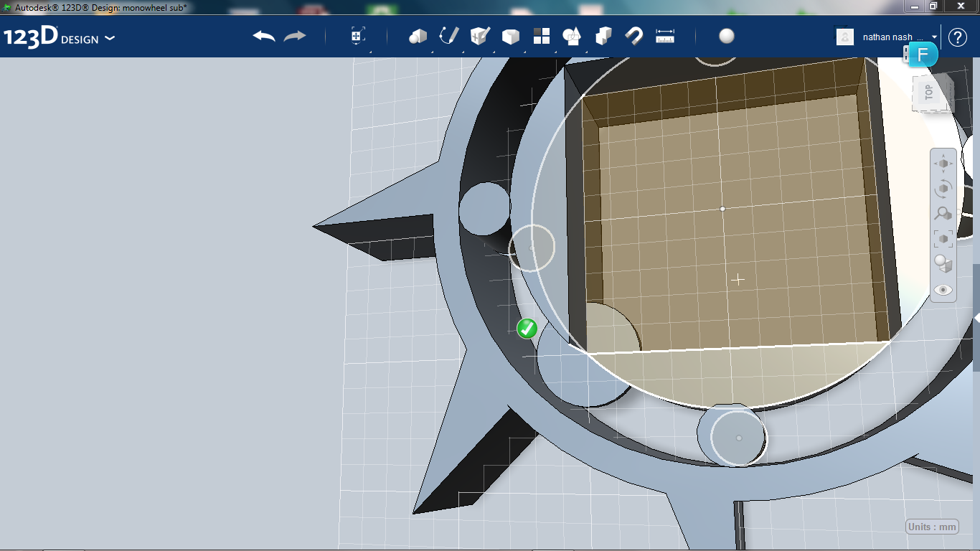The height and width of the screenshot is (551, 980).
Task: Toggle materials and outlines display
Action: (x=943, y=263)
